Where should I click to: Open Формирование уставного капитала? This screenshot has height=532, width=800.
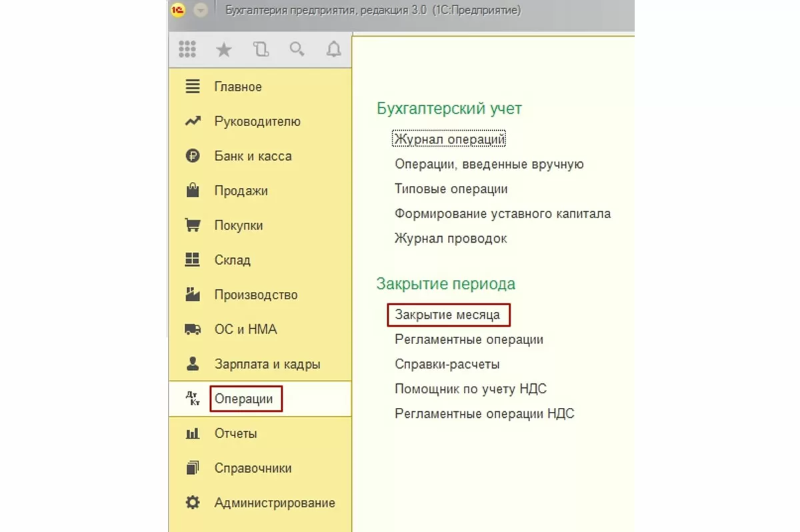(503, 213)
